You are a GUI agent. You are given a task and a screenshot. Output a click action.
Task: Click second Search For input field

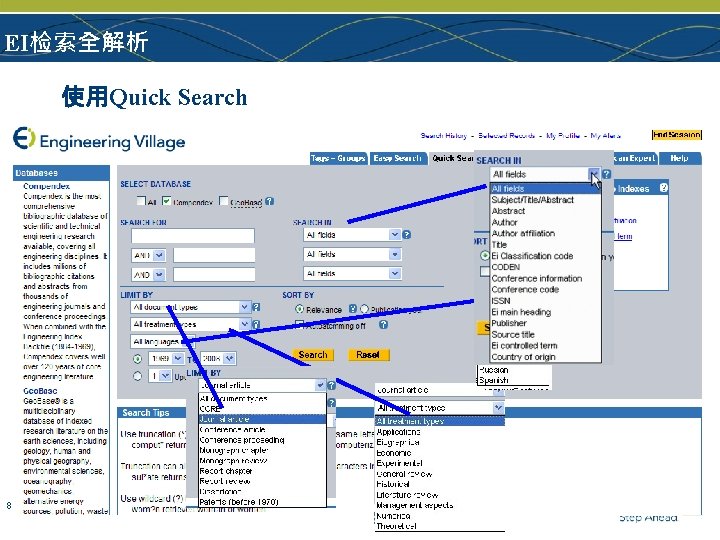click(x=214, y=255)
